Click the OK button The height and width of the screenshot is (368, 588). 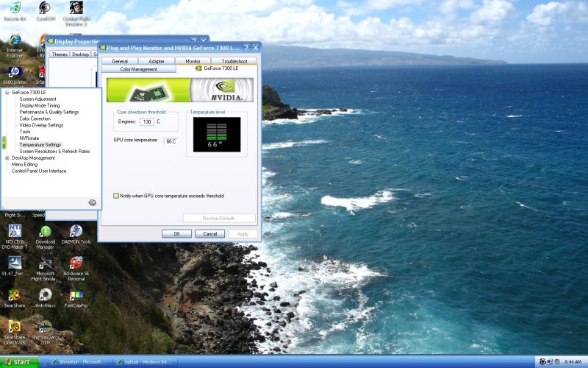[176, 234]
